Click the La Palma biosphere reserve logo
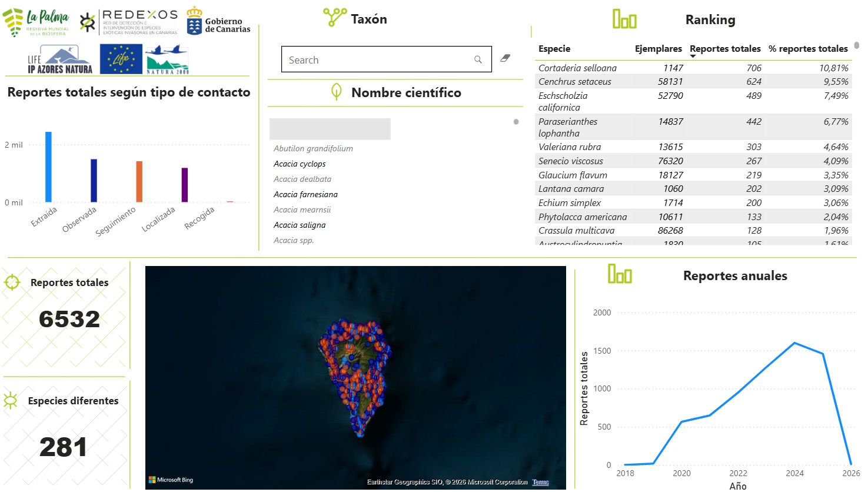The width and height of the screenshot is (868, 492). tap(36, 22)
